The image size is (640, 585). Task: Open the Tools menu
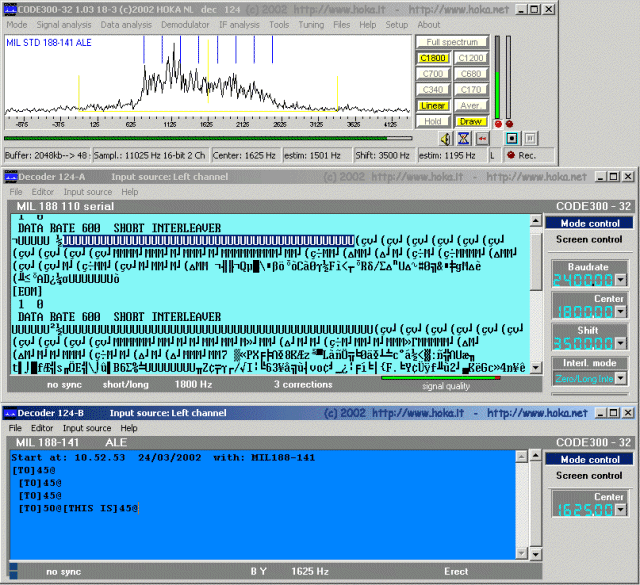click(x=279, y=25)
